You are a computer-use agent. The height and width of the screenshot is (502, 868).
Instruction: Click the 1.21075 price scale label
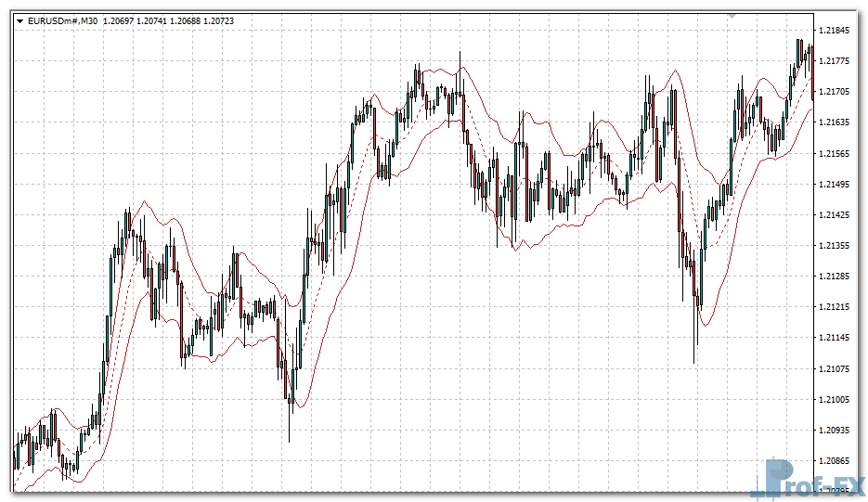837,368
